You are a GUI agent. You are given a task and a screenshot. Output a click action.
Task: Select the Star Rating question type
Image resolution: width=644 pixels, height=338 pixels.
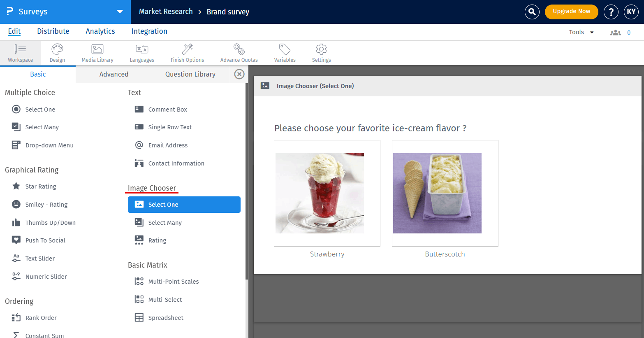pyautogui.click(x=41, y=186)
